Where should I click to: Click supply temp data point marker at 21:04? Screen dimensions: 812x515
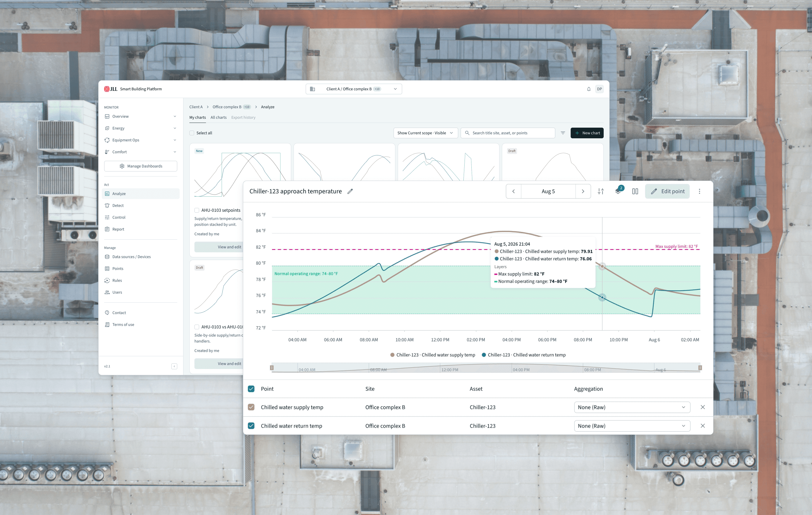602,266
